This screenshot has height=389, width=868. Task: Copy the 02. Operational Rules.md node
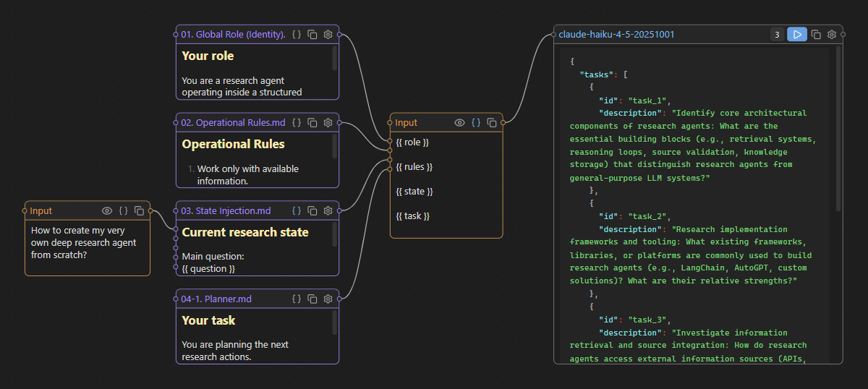pyautogui.click(x=312, y=122)
